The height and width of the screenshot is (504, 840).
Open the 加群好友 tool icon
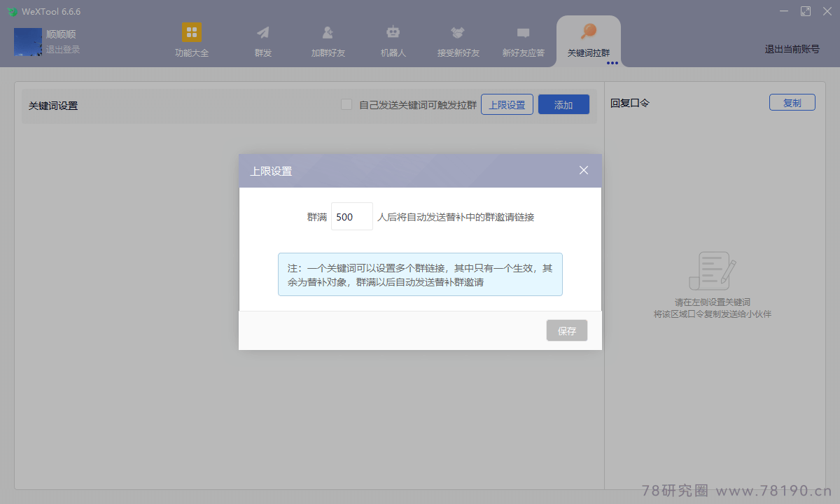[x=327, y=31]
